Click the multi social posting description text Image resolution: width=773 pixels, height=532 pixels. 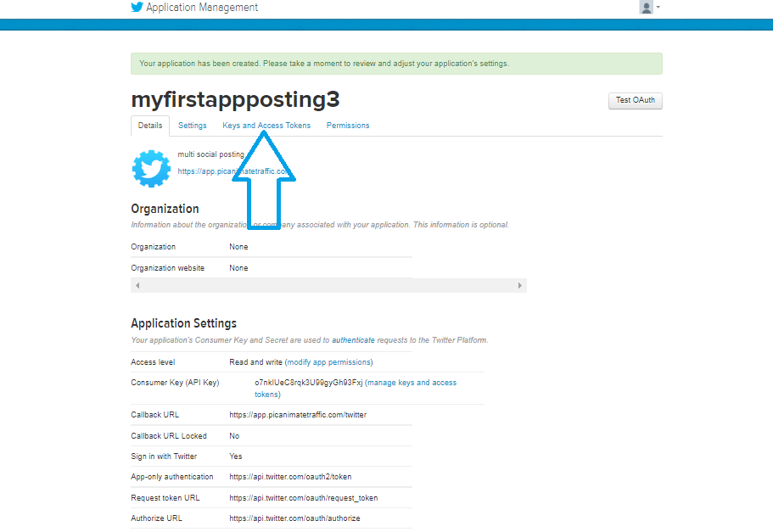211,154
